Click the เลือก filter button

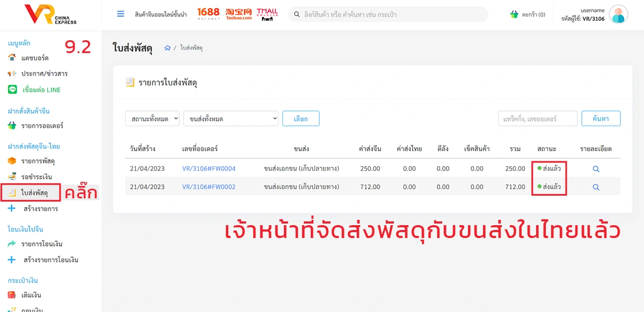[301, 118]
